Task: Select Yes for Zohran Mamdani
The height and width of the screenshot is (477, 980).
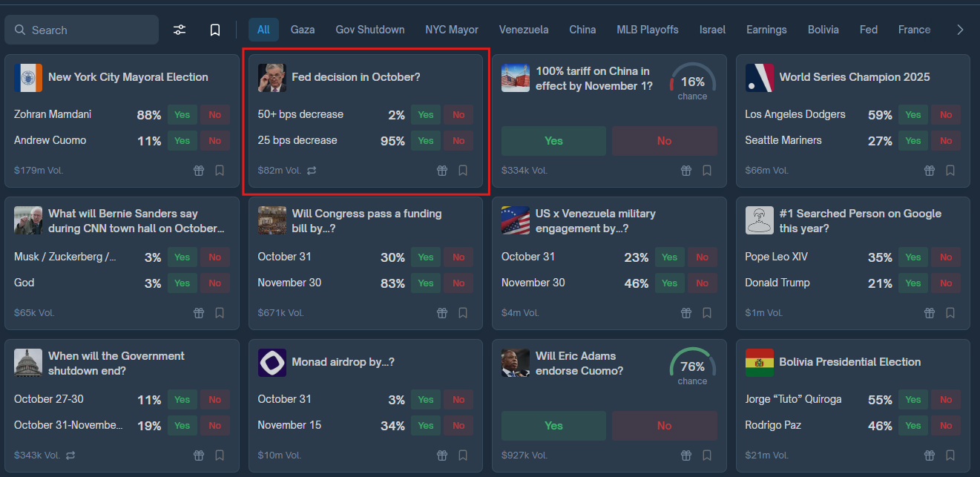Action: pos(182,115)
